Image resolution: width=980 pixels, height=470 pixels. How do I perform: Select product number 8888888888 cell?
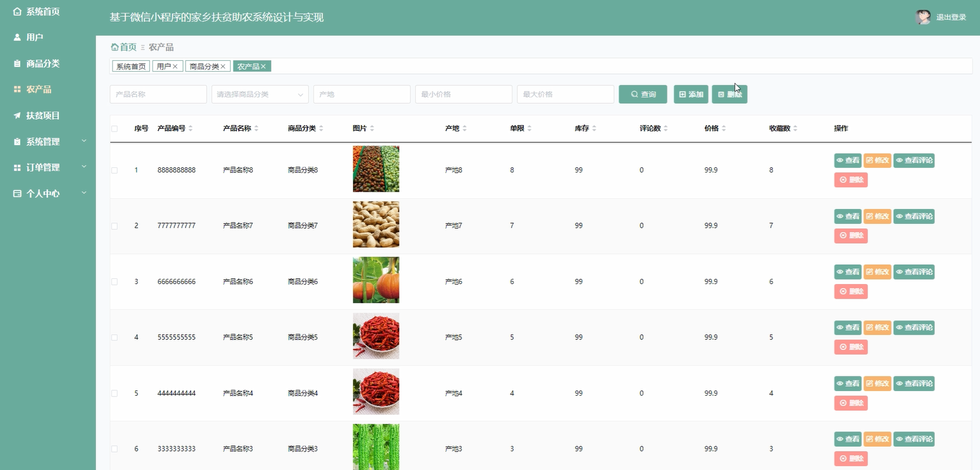177,170
